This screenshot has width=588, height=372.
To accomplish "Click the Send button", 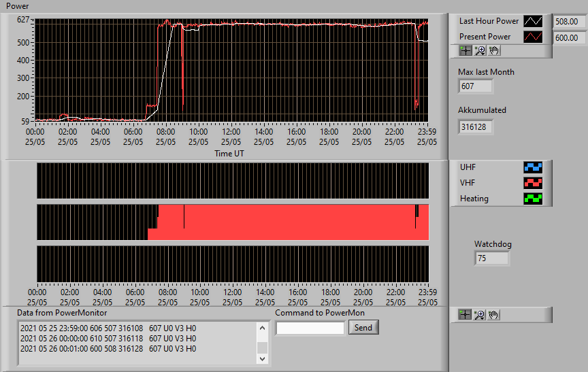I will click(x=363, y=327).
